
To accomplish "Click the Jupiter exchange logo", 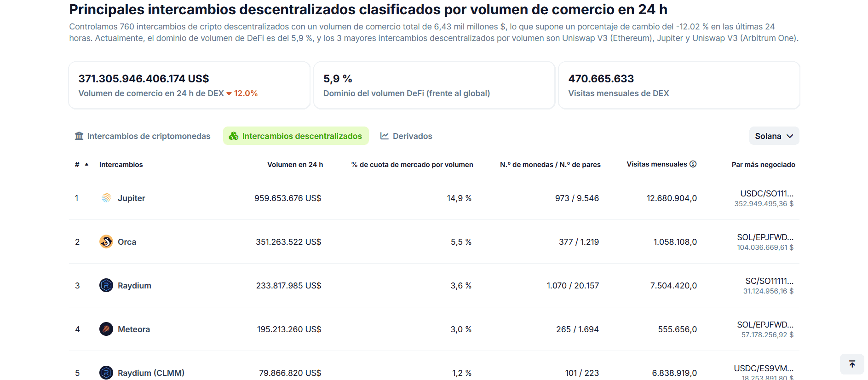I will [x=106, y=198].
